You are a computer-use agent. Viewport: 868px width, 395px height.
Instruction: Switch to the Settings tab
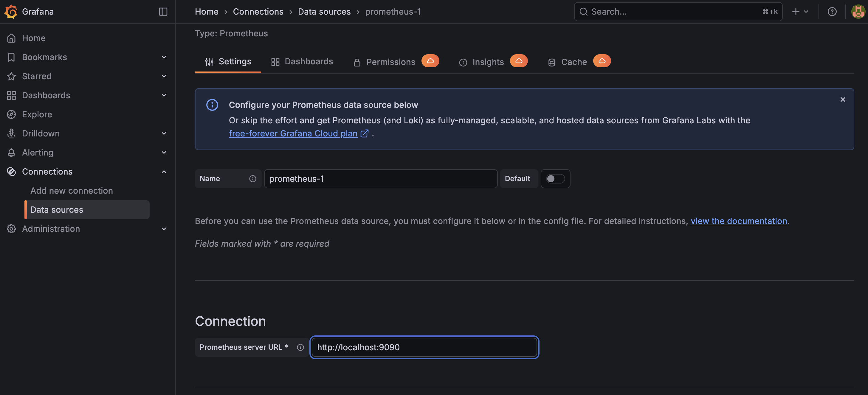228,62
